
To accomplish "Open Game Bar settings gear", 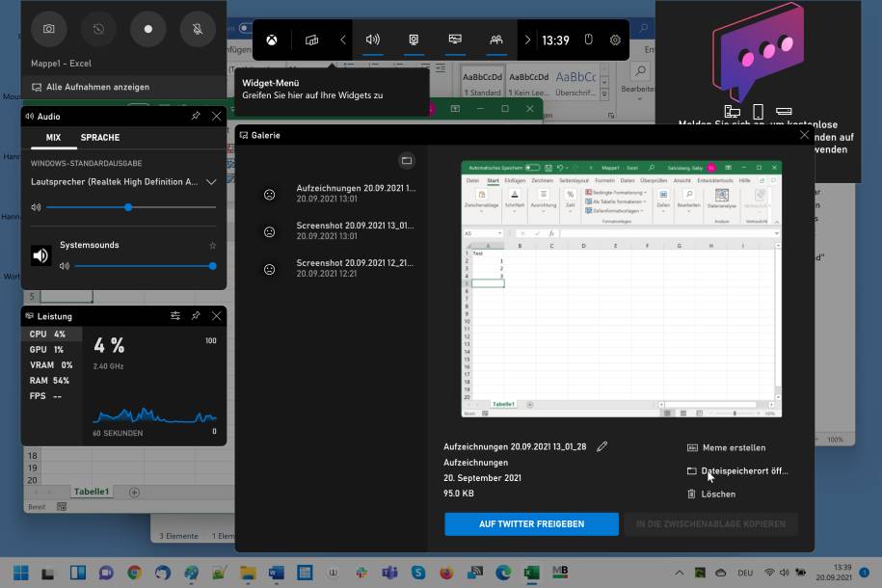I will click(615, 40).
